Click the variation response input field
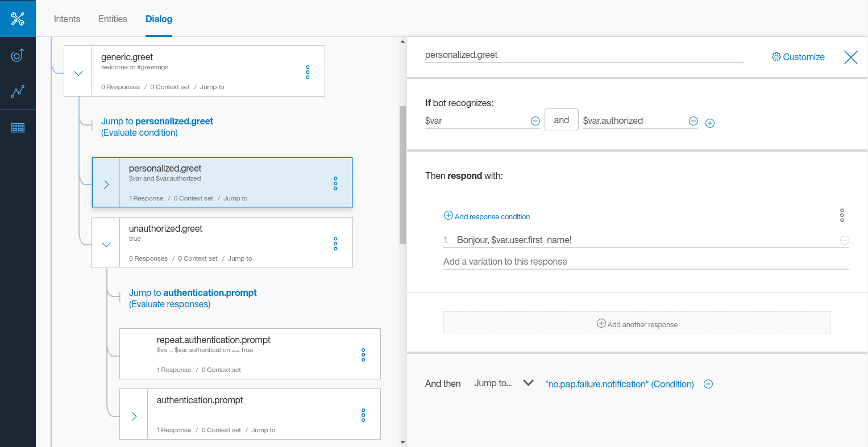 [646, 262]
